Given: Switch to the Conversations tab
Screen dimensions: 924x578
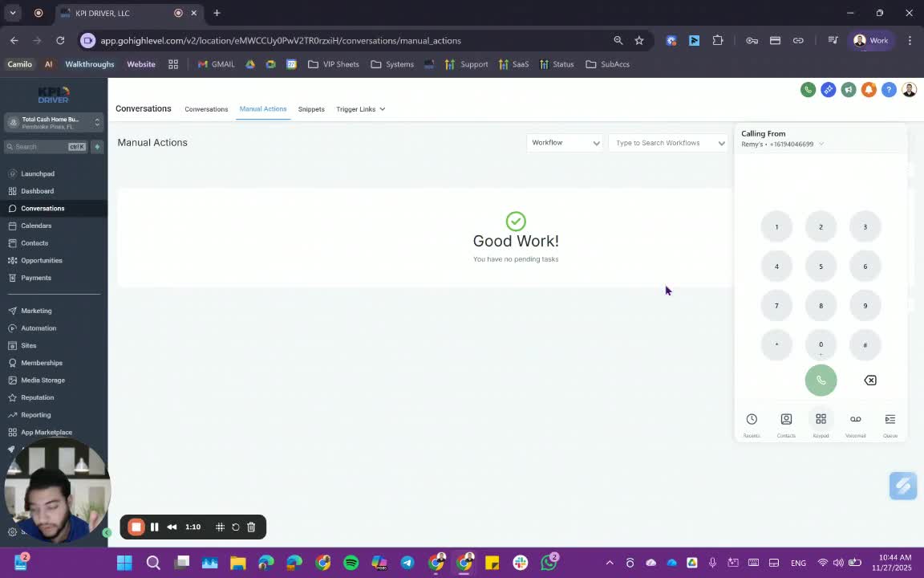Looking at the screenshot, I should (x=206, y=109).
